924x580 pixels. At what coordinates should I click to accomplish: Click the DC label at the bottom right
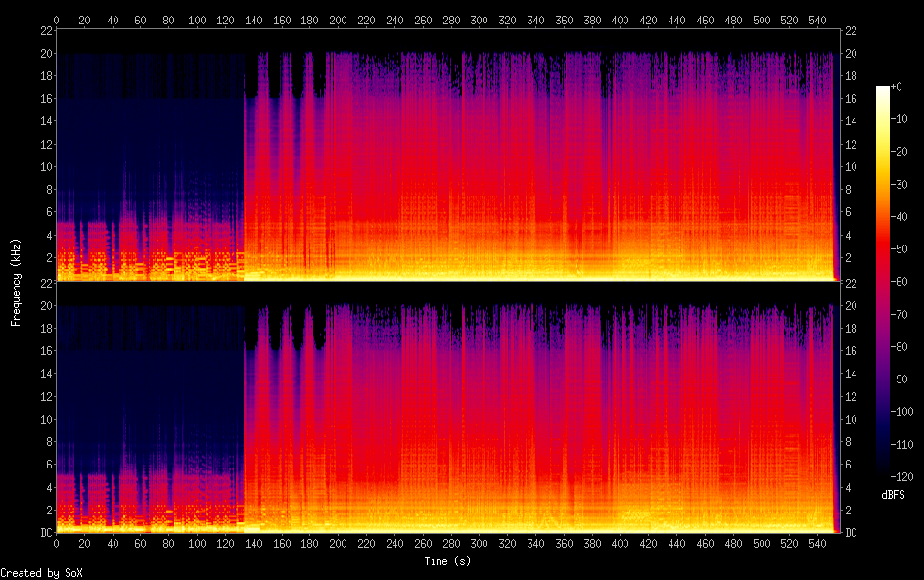[x=851, y=532]
